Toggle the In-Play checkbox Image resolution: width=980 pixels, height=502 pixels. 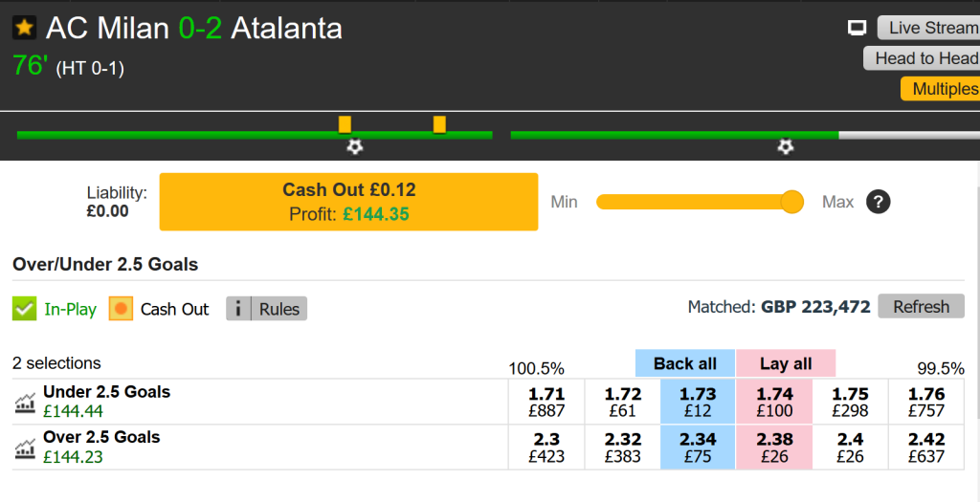pyautogui.click(x=25, y=309)
